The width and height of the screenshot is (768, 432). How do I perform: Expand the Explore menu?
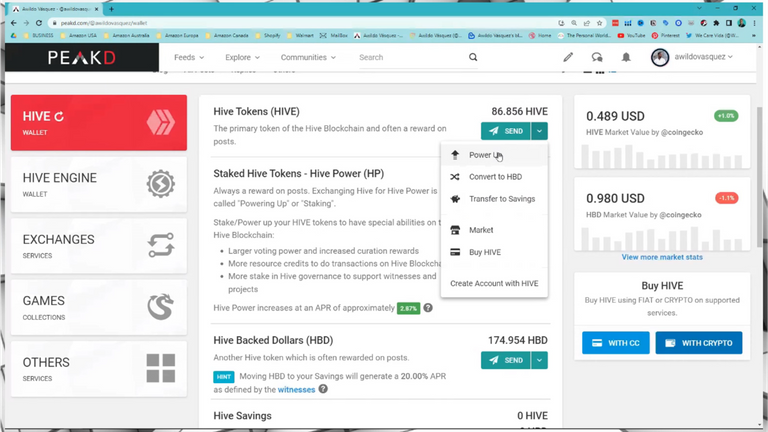(242, 57)
